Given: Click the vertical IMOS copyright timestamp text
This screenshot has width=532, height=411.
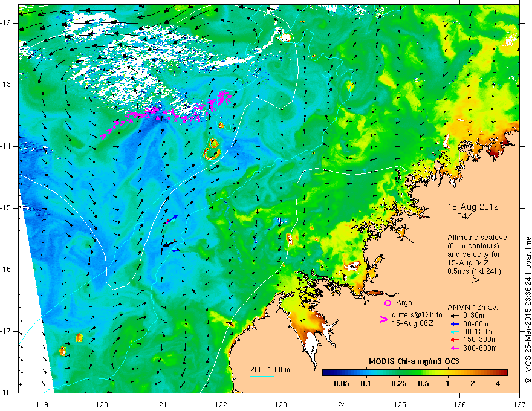Looking at the screenshot, I should [x=528, y=311].
